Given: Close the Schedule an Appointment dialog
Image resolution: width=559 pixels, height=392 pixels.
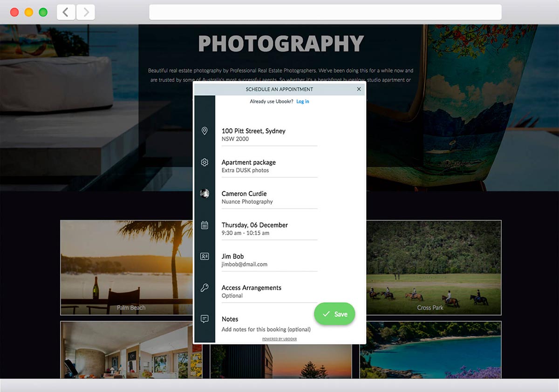Looking at the screenshot, I should point(359,89).
